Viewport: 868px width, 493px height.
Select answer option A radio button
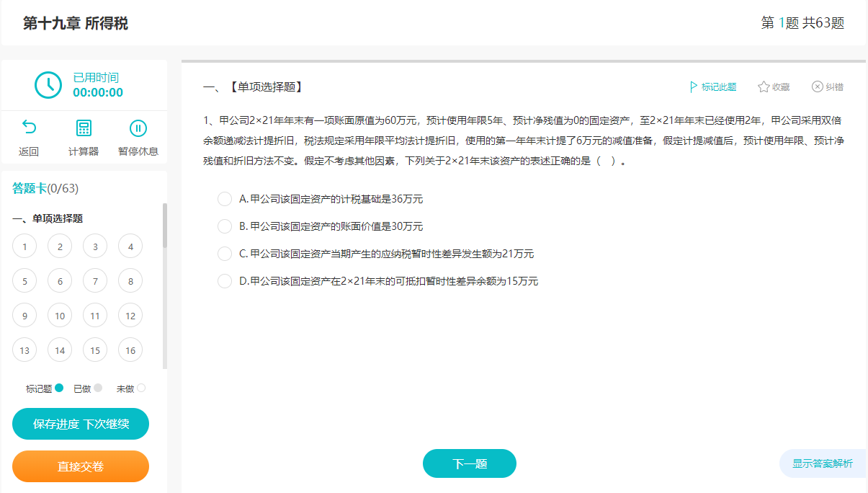(x=224, y=199)
